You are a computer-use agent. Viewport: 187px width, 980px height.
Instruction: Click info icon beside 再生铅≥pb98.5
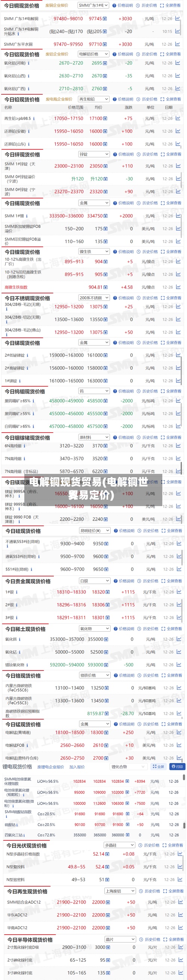coord(34,118)
